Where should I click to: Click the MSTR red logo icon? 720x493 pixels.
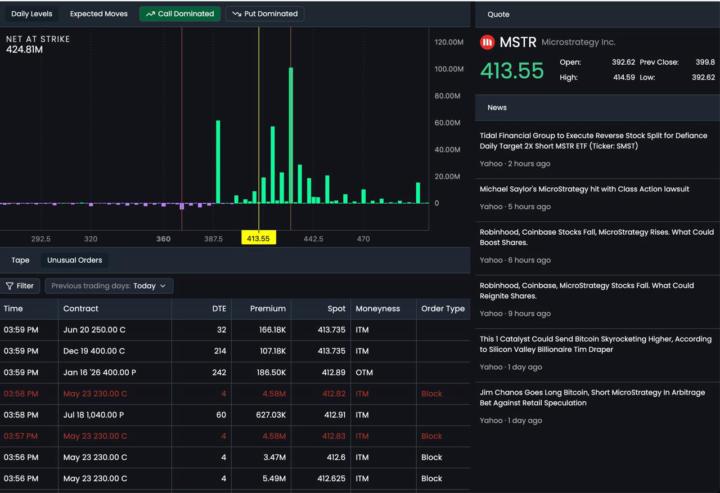(487, 42)
